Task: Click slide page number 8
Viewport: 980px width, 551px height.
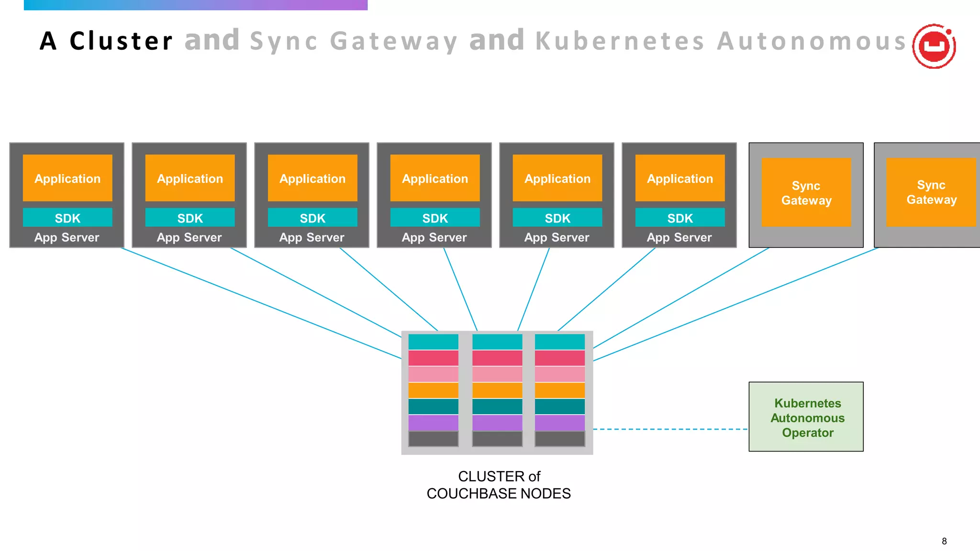Action: tap(944, 541)
